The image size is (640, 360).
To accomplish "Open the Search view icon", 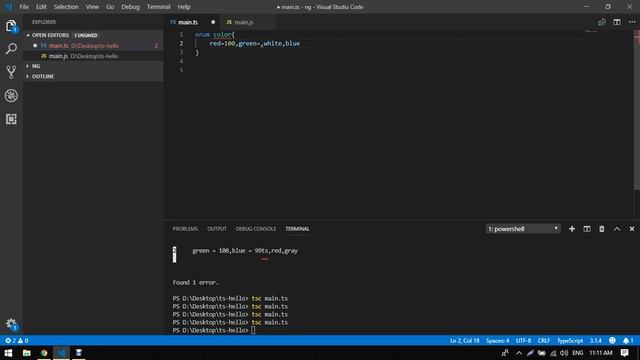I will [11, 49].
